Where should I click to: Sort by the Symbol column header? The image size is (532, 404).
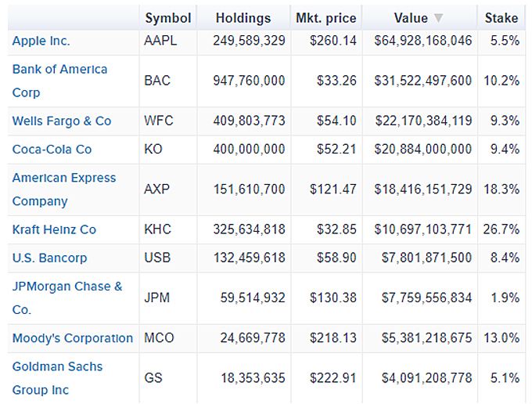pos(168,18)
